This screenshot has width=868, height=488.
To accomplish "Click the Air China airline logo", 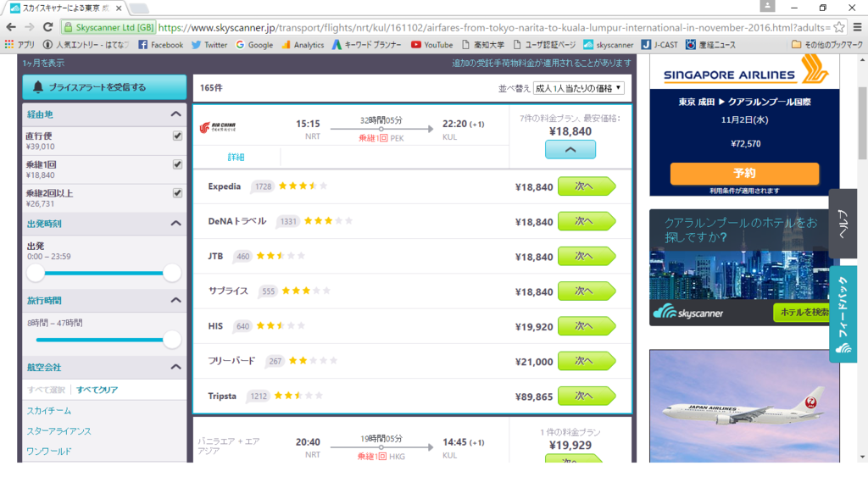I will click(x=218, y=127).
